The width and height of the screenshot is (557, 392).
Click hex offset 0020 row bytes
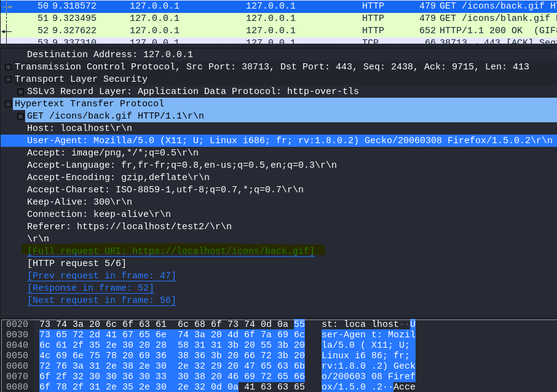pos(172,324)
